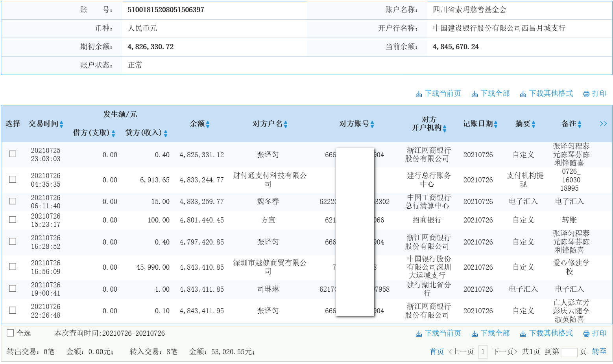The image size is (613, 364).
Task: Click 下一页 next page link
Action: [x=504, y=351]
